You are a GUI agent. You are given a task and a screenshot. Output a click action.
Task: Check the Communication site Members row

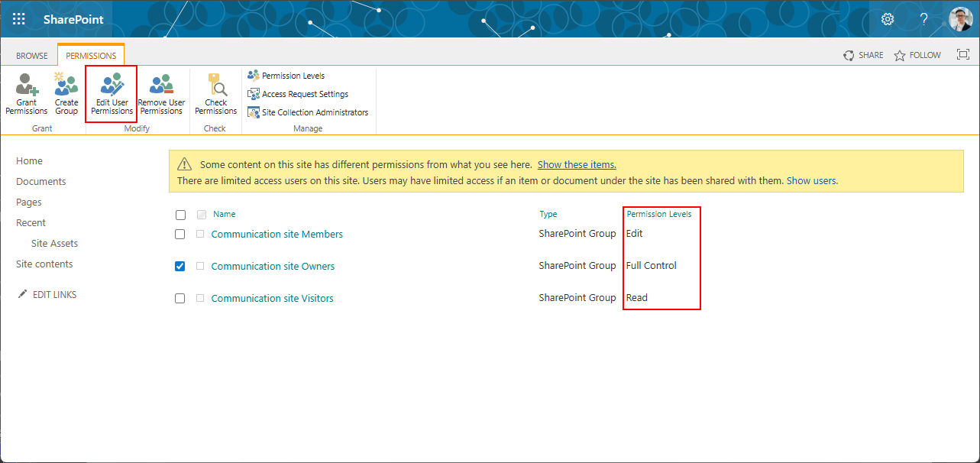tap(180, 234)
